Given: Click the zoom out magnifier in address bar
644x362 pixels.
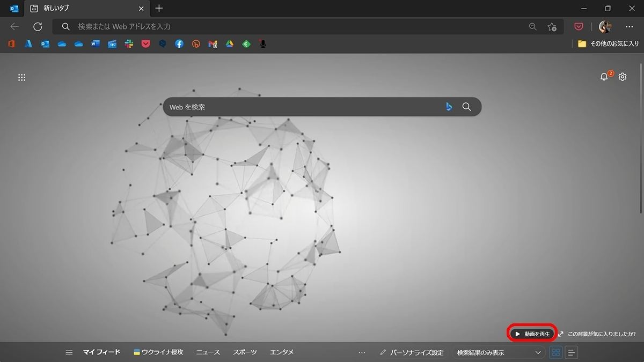Looking at the screenshot, I should point(532,26).
